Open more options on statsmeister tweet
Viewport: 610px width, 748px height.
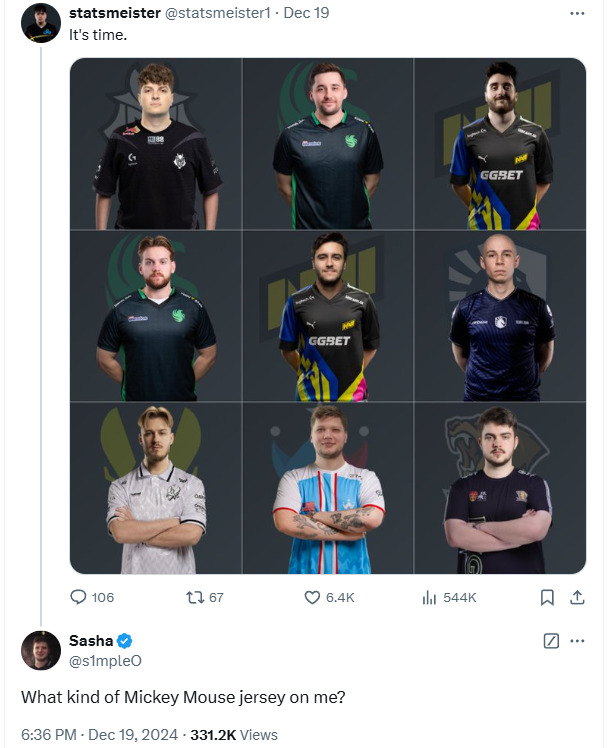[577, 13]
